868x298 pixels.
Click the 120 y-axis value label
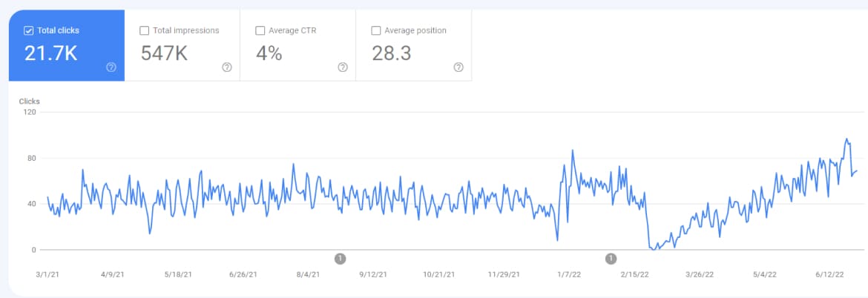pos(31,112)
